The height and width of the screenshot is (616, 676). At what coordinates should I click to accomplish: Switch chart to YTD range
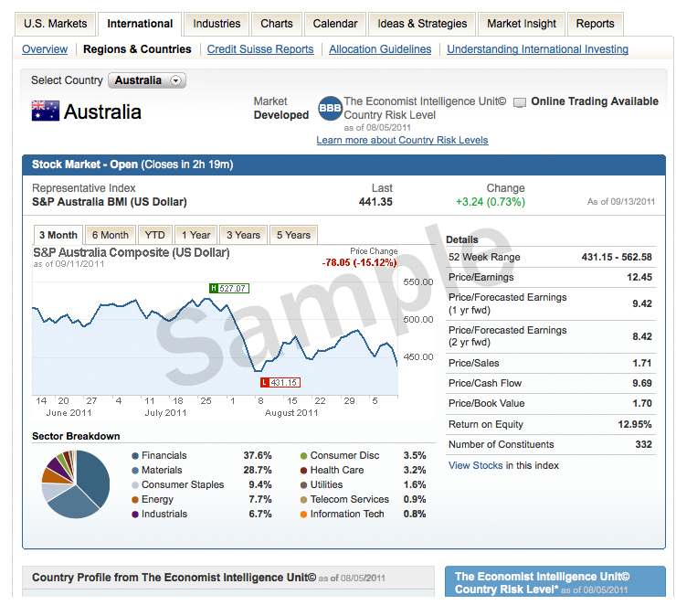154,235
